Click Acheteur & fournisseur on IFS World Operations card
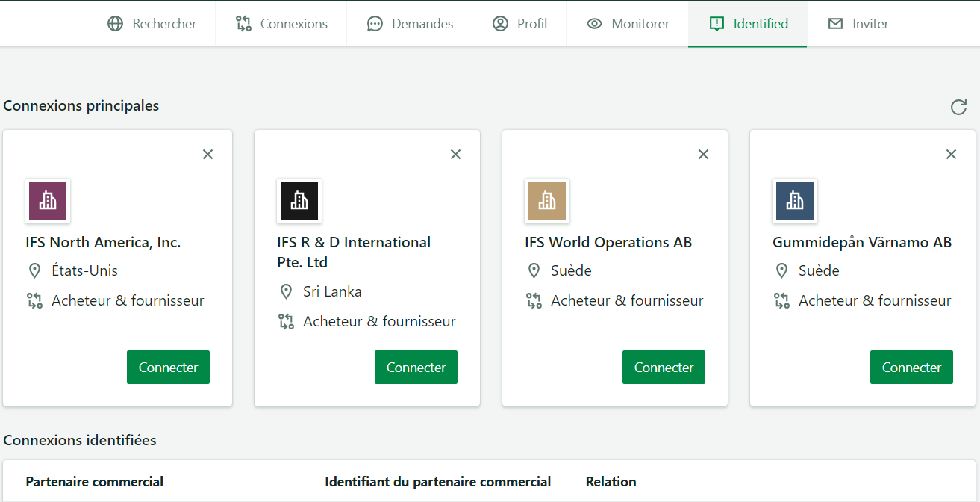 [x=627, y=301]
